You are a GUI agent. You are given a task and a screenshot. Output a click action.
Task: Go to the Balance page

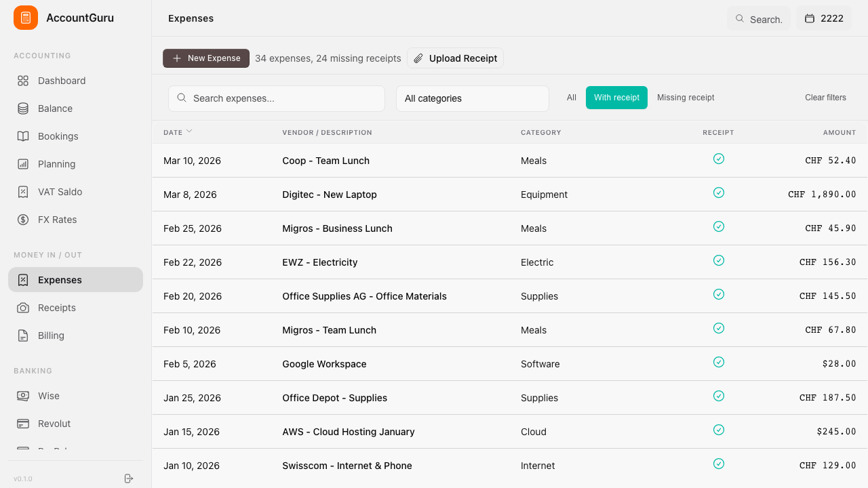[75, 108]
